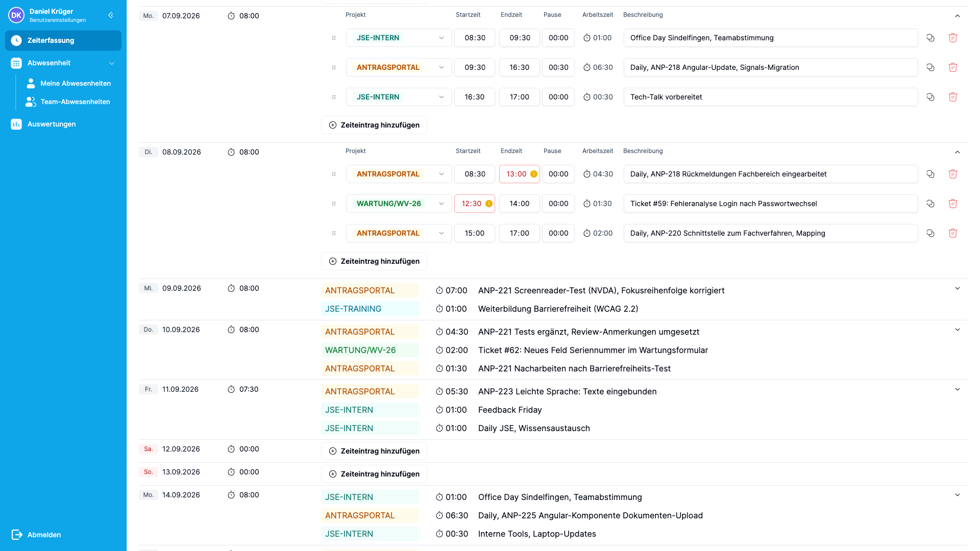980x551 pixels.
Task: Add a time entry for Sunday 13.09.2026
Action: [x=374, y=474]
